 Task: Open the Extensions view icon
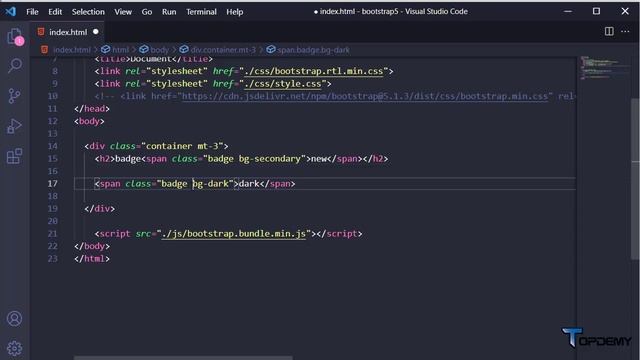(x=15, y=156)
